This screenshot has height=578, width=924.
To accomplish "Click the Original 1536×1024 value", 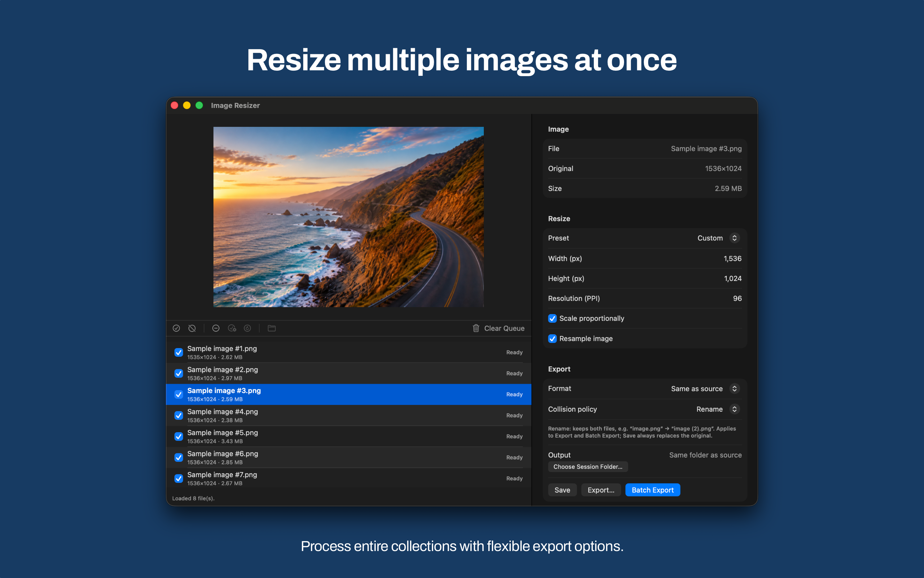I will point(723,169).
